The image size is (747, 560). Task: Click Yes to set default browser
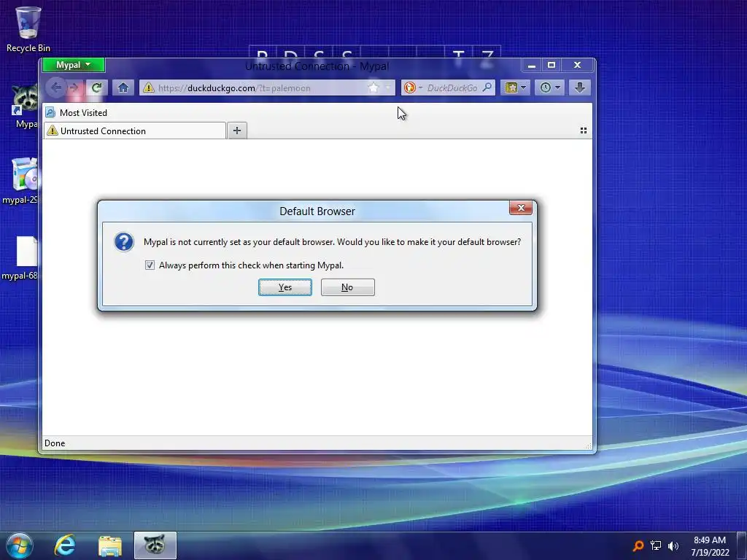coord(285,287)
